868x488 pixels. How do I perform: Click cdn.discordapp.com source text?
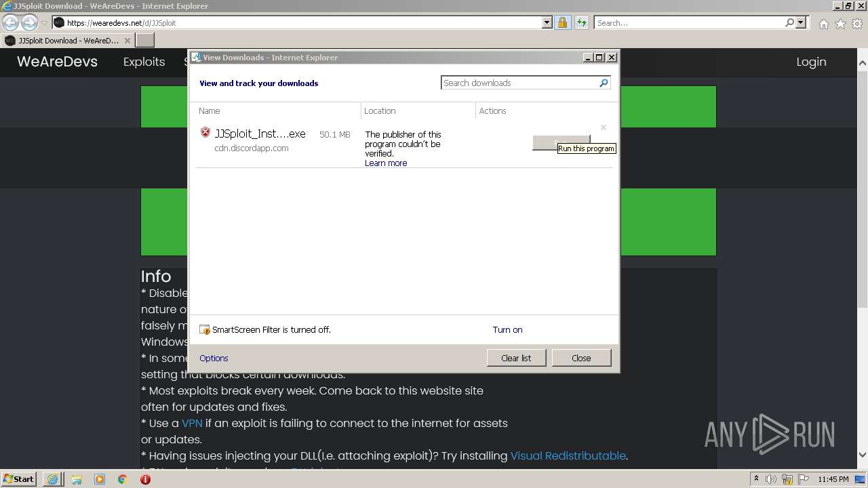(252, 148)
